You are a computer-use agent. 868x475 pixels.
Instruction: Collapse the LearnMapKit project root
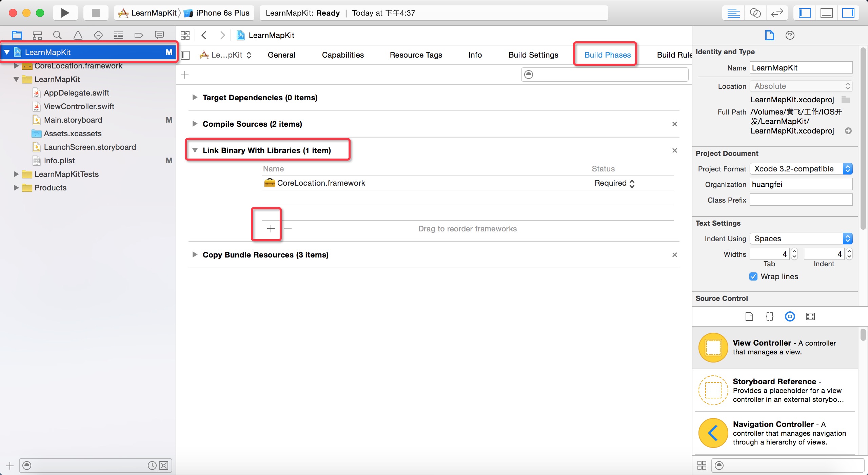click(7, 52)
